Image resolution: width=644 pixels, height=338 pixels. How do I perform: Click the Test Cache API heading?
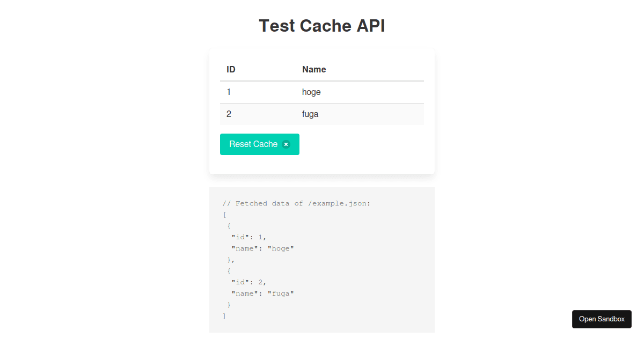tap(321, 25)
